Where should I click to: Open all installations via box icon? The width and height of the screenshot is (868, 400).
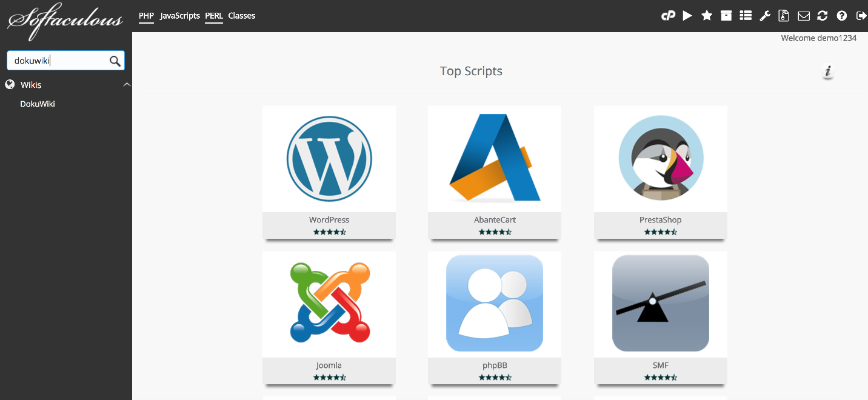pos(726,16)
